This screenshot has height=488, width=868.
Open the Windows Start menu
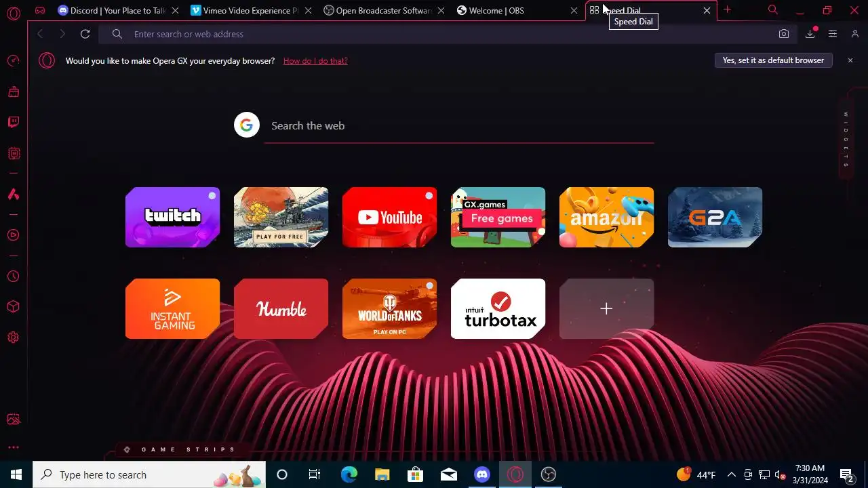pos(16,474)
